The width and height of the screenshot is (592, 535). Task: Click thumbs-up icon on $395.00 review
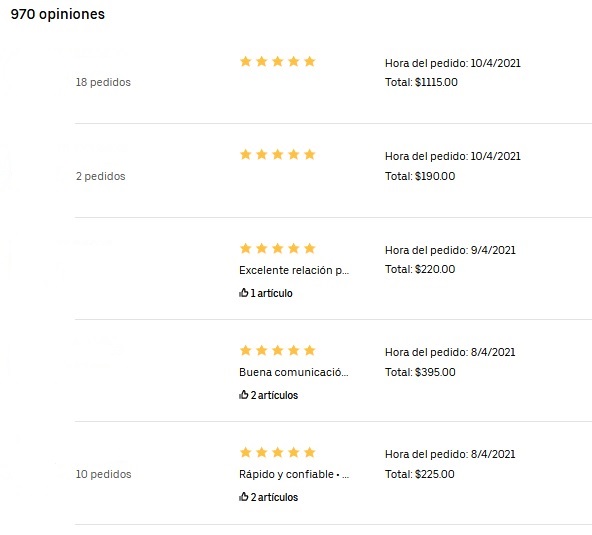(244, 395)
